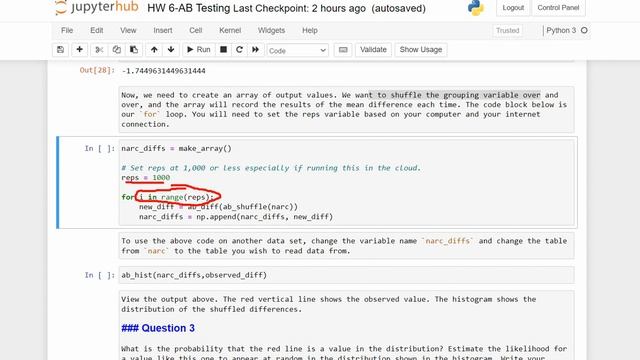Paste cells below icon
Image resolution: width=640 pixels, height=360 pixels.
pos(134,50)
